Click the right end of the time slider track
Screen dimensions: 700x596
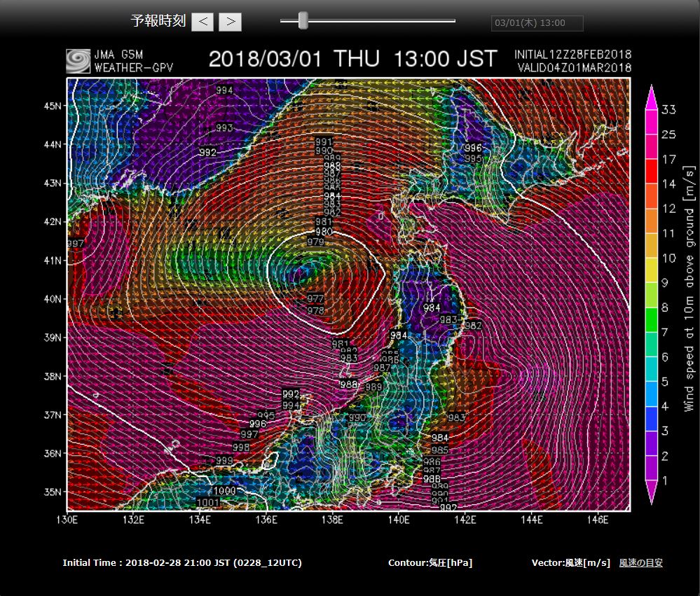(453, 21)
